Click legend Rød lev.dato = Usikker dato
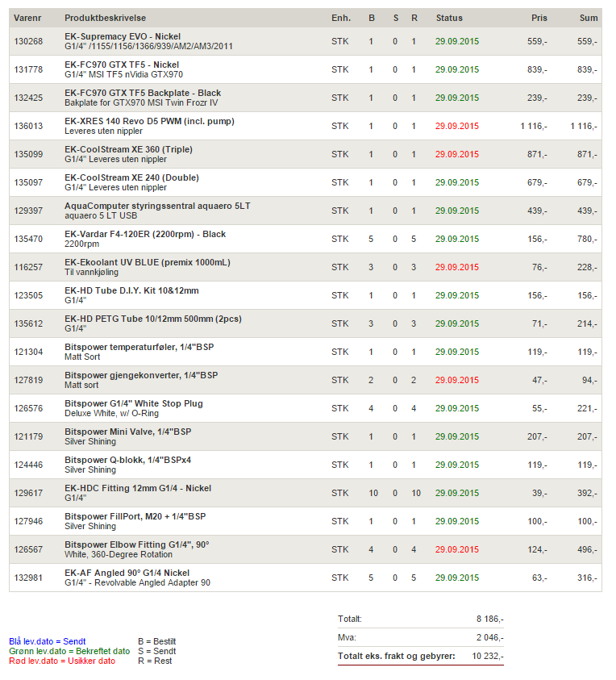The height and width of the screenshot is (680, 616). tap(62, 661)
